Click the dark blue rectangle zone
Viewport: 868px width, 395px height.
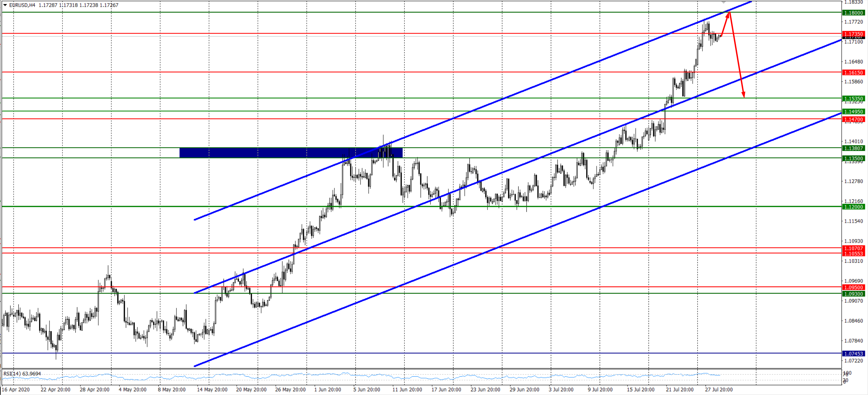[290, 153]
